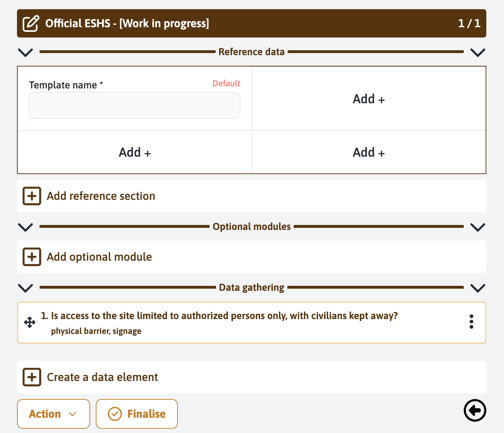Collapse Data gathering using right chevron
The image size is (504, 433).
[478, 288]
